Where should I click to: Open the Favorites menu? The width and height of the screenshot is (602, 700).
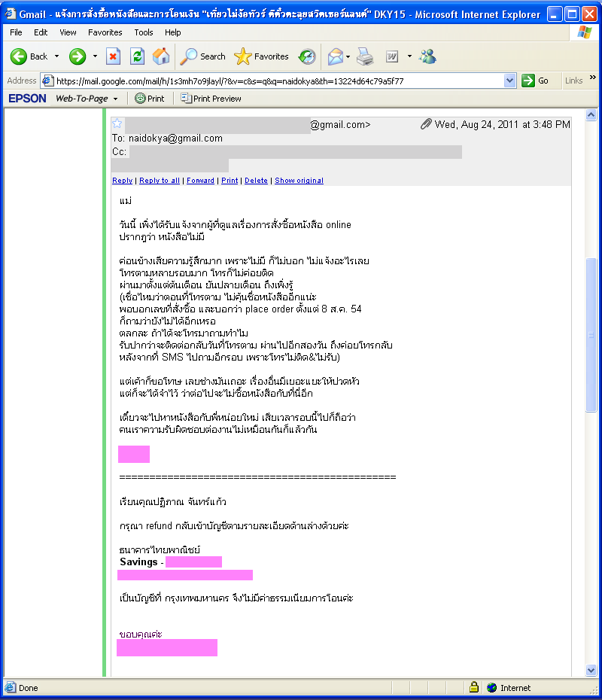click(x=105, y=32)
